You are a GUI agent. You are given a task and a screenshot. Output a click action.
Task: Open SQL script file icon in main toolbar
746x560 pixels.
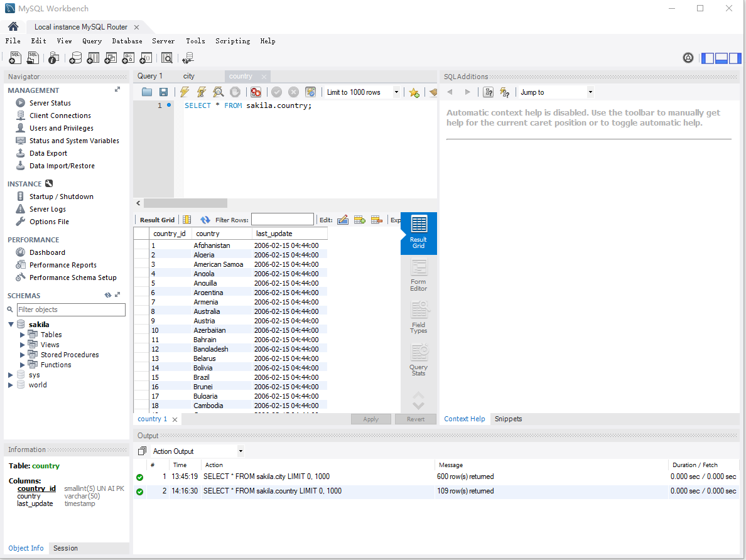pos(33,58)
